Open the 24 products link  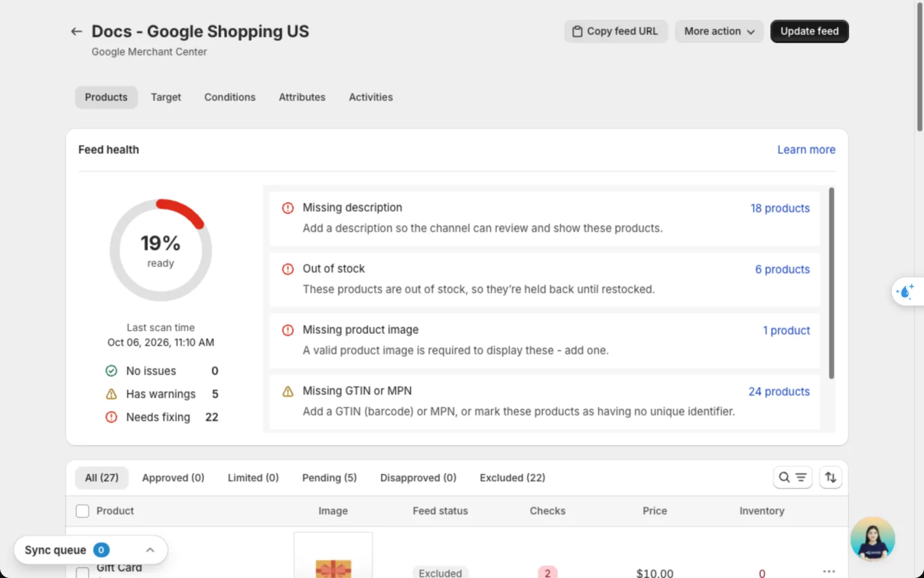tap(779, 392)
